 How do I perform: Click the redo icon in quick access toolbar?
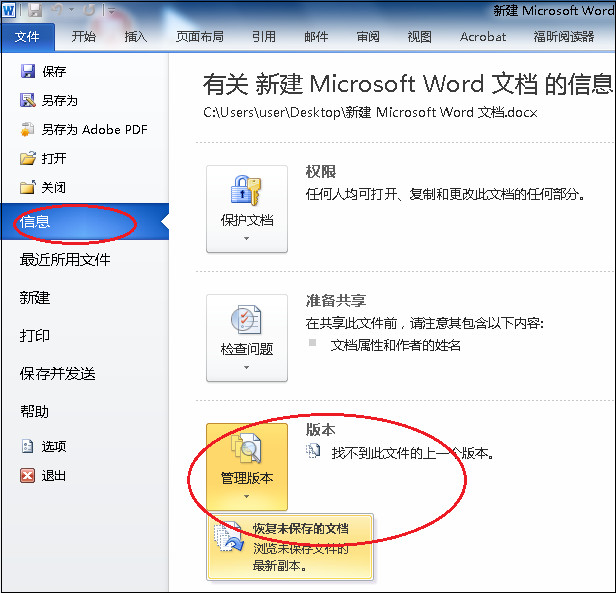[89, 10]
